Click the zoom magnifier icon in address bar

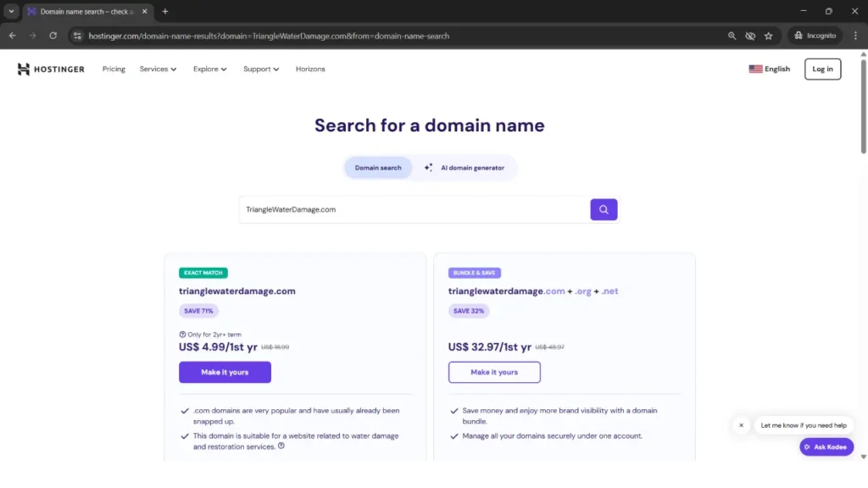(732, 36)
